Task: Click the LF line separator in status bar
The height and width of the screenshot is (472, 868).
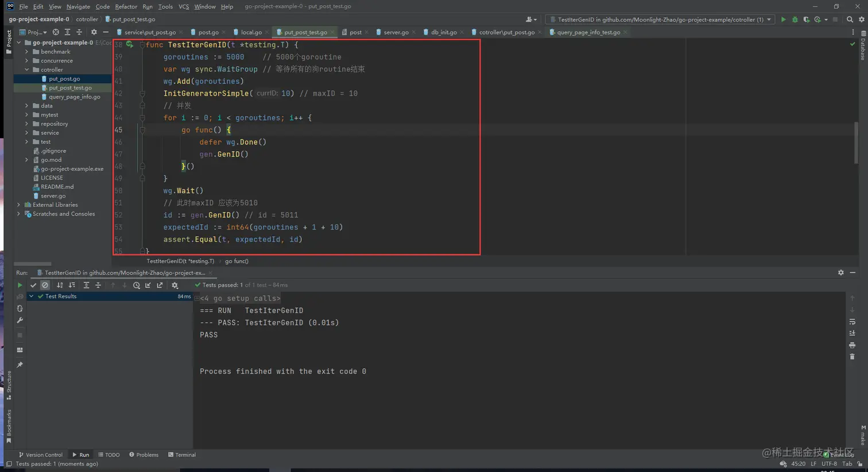Action: click(x=813, y=464)
